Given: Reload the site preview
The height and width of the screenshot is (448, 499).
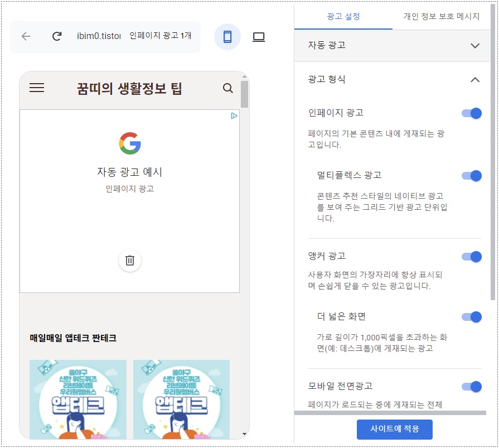Looking at the screenshot, I should pyautogui.click(x=57, y=36).
